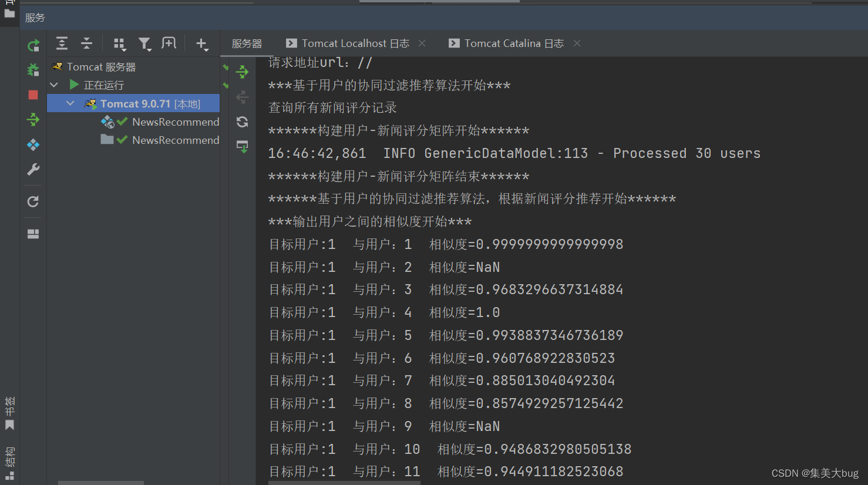Close the Tomcat Catalina 日志 tab
Screen dimensions: 868x485
pyautogui.click(x=577, y=43)
